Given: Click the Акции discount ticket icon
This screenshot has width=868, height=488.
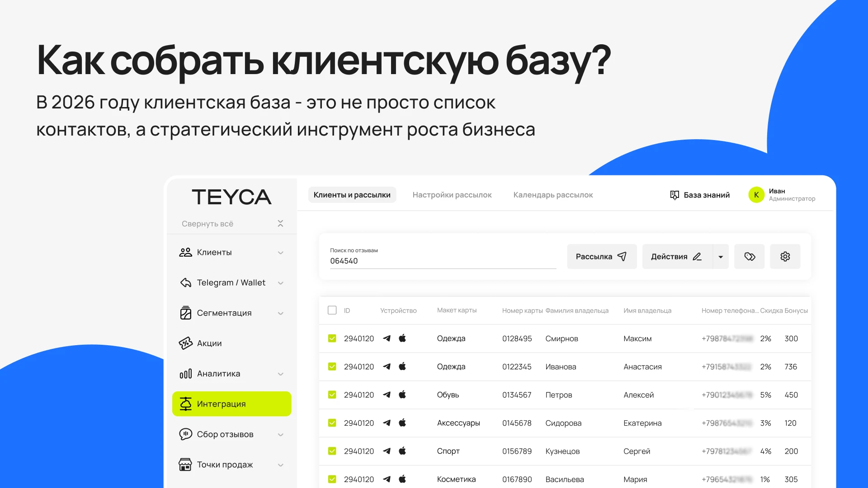Looking at the screenshot, I should click(185, 343).
